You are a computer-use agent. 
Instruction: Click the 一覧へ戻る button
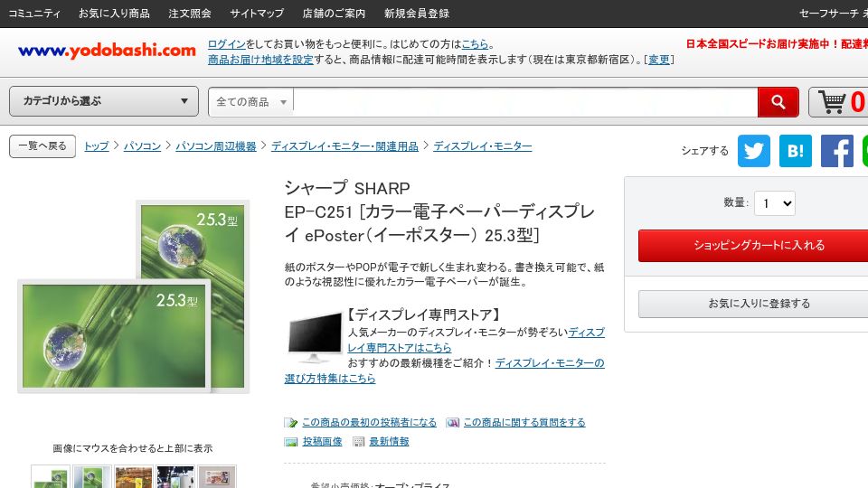pyautogui.click(x=42, y=146)
